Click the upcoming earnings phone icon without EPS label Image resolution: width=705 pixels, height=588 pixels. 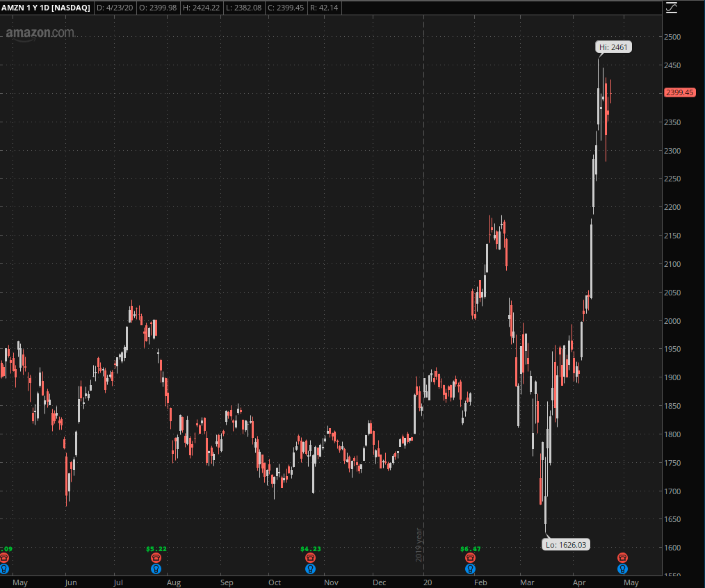click(x=622, y=558)
